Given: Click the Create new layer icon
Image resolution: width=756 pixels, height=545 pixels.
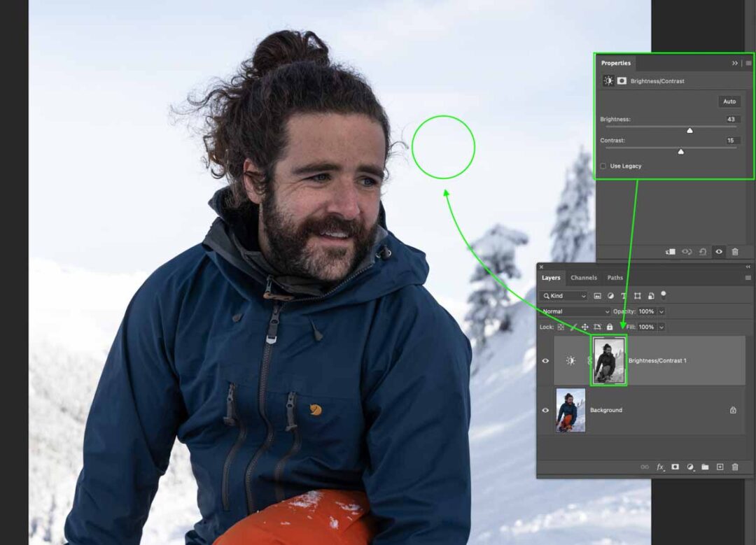Looking at the screenshot, I should (720, 467).
